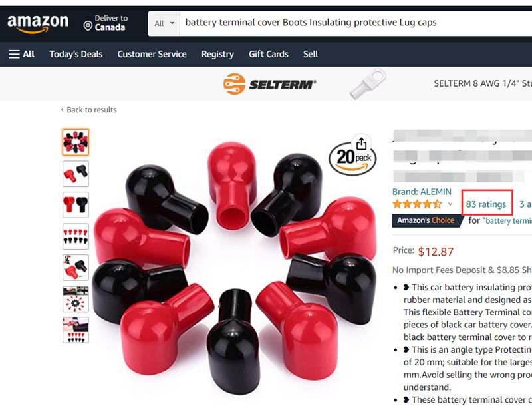Viewport: 532px width, 416px height.
Task: Click the SELTERM lug product image in banner
Action: pyautogui.click(x=368, y=84)
